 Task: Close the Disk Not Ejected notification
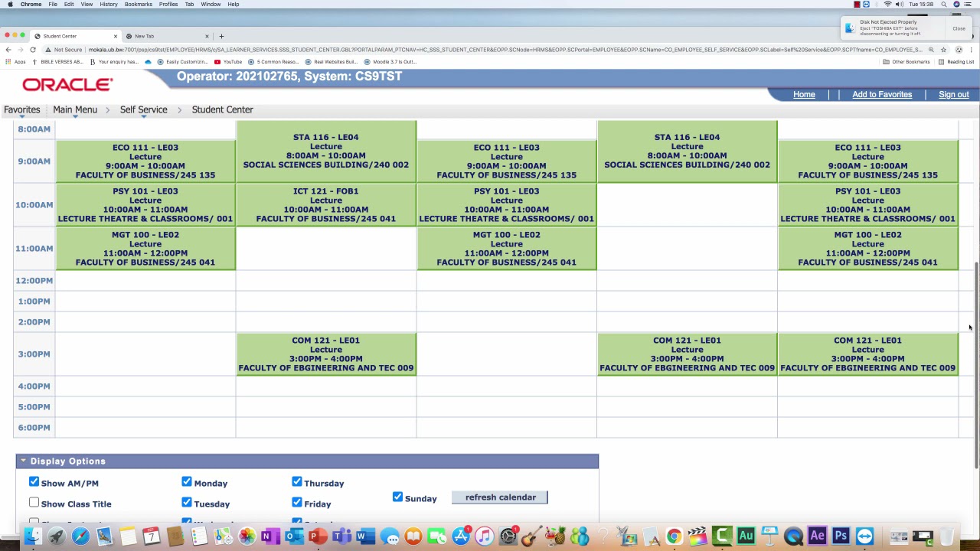pos(959,28)
